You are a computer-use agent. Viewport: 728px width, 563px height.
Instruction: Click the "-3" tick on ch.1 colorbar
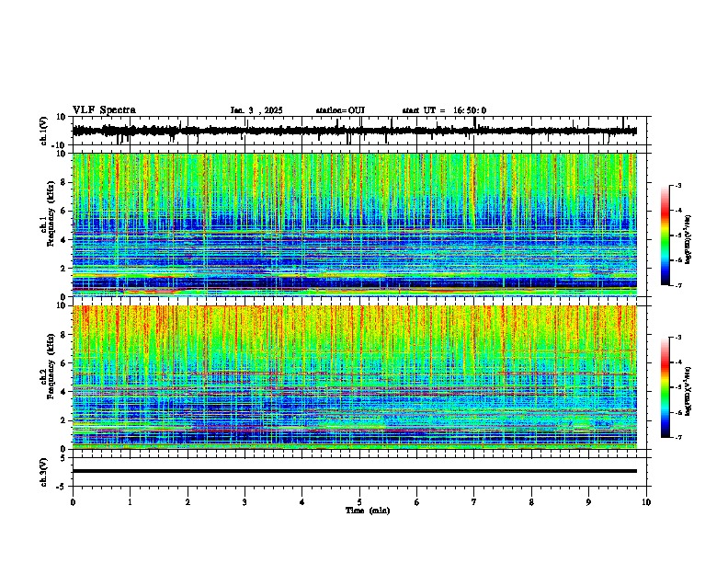(x=678, y=185)
